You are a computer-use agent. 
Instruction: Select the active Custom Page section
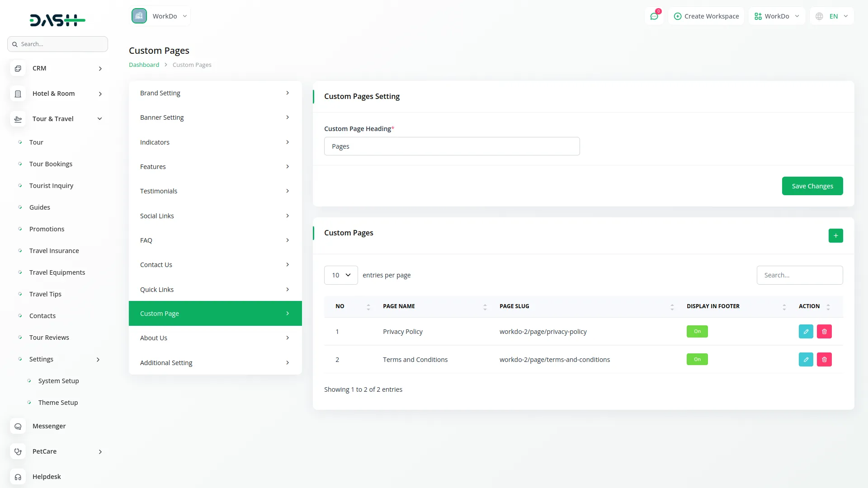(215, 314)
